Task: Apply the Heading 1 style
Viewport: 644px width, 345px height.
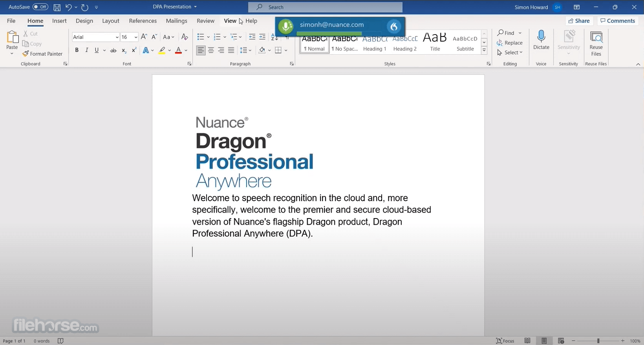Action: pyautogui.click(x=375, y=42)
